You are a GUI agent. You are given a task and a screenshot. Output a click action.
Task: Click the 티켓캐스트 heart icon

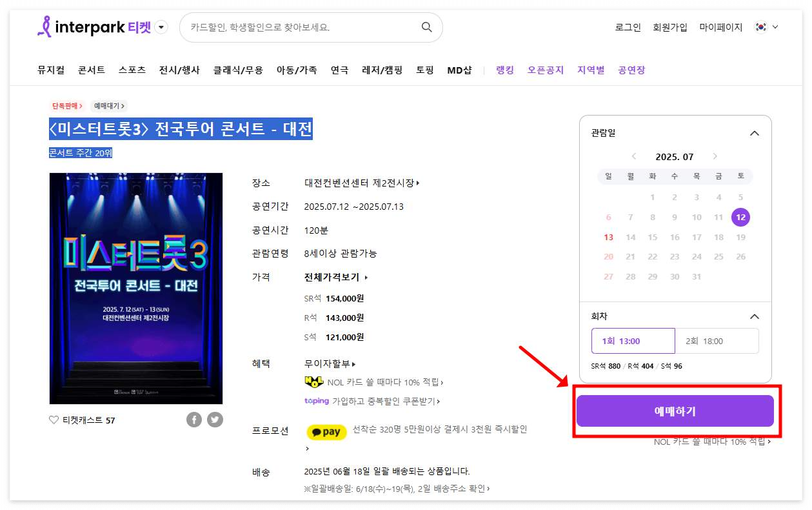click(x=54, y=420)
